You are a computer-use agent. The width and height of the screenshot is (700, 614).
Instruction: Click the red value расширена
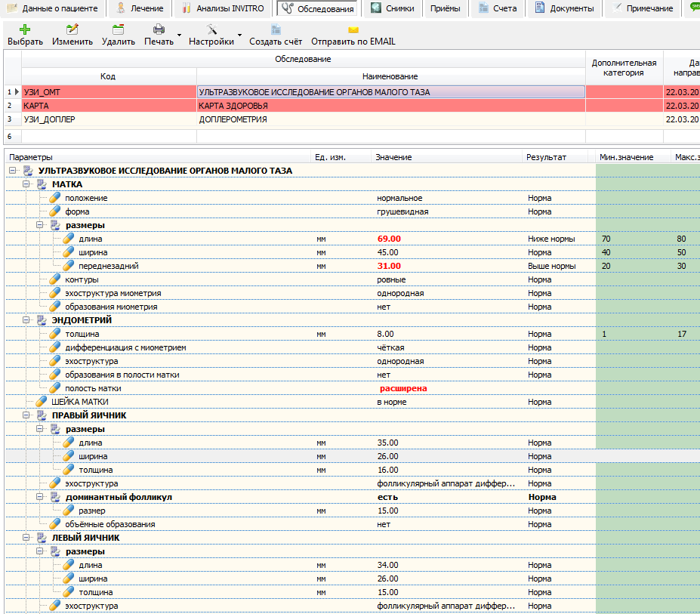click(x=403, y=388)
